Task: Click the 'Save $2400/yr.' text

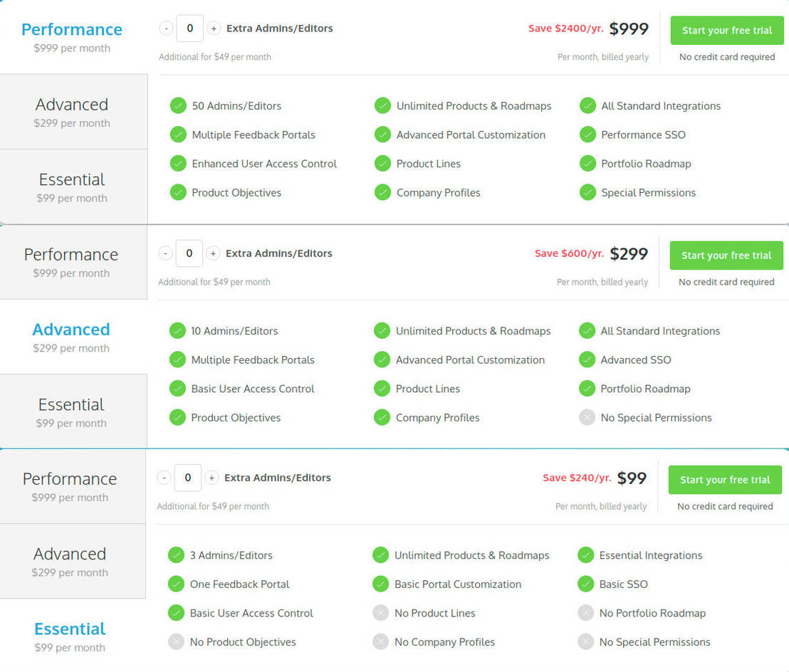Action: pos(565,28)
